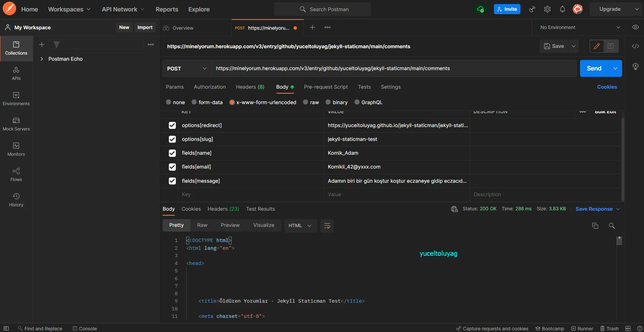The image size is (644, 332).
Task: Open the Monitors sidebar panel
Action: (x=16, y=150)
